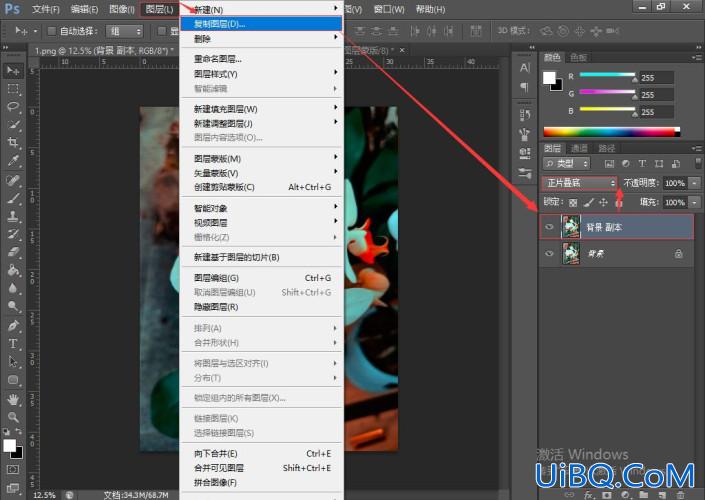Select the Lasso tool
This screenshot has height=500, width=705.
tap(13, 107)
